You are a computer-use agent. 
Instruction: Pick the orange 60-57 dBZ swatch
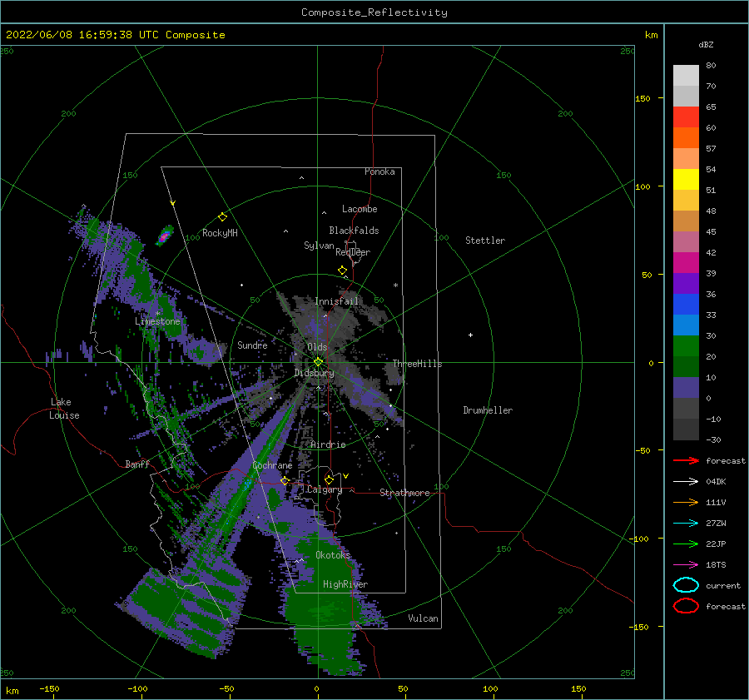click(x=686, y=137)
